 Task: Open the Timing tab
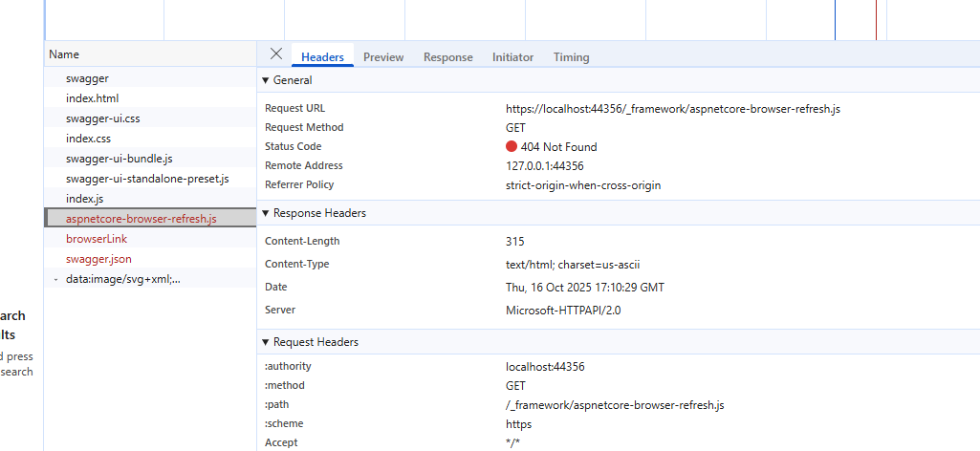(x=571, y=57)
